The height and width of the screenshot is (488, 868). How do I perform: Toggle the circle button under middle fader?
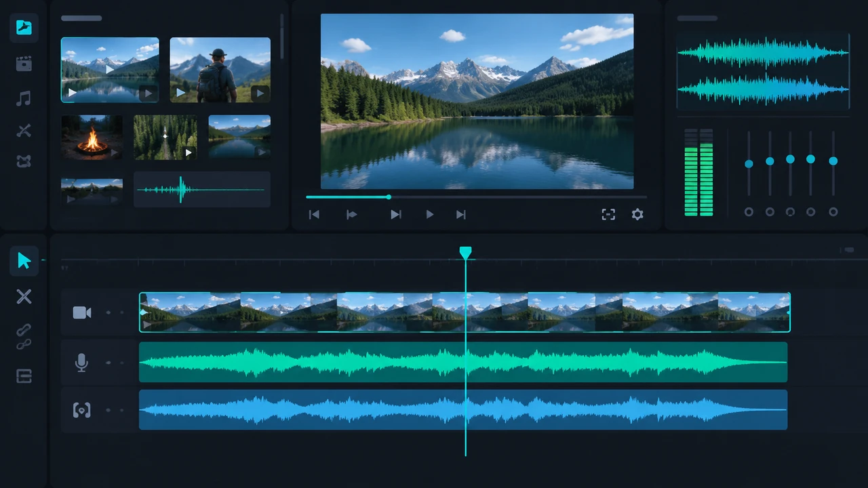(x=790, y=212)
